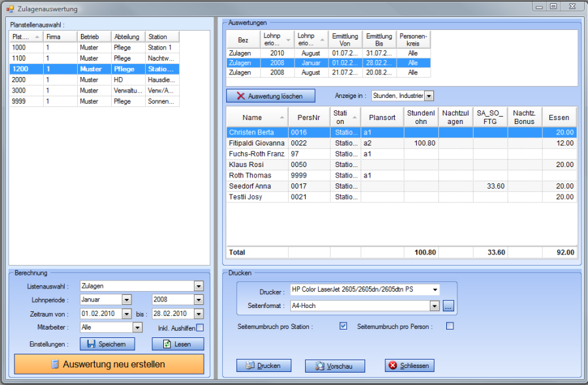Click the printer icon on Drucken button
The height and width of the screenshot is (385, 588).
[x=249, y=366]
